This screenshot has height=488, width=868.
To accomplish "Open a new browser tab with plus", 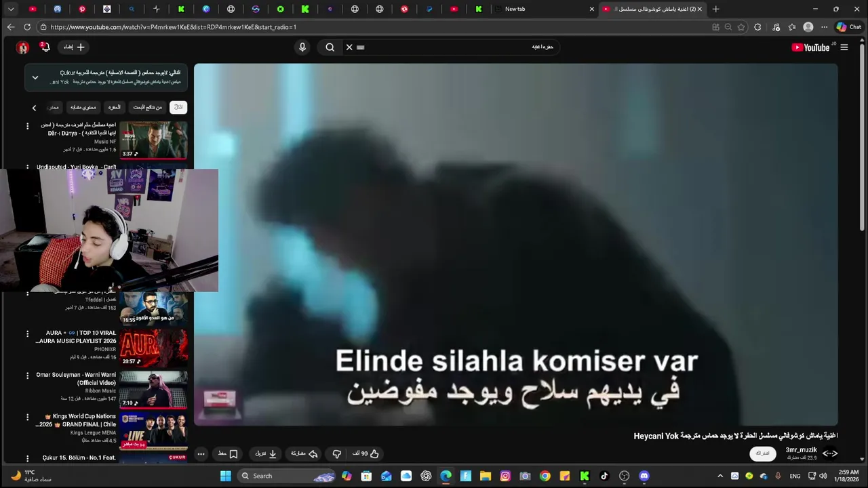I will click(x=715, y=9).
